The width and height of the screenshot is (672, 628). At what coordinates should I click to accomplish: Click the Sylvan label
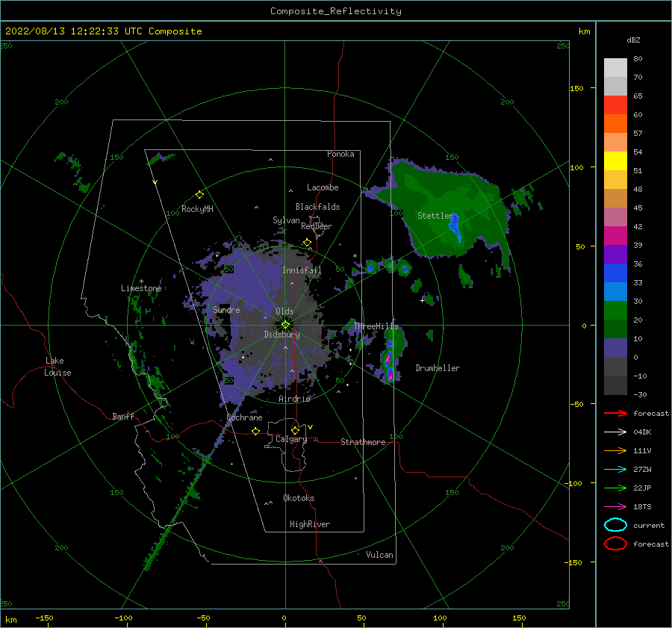286,220
